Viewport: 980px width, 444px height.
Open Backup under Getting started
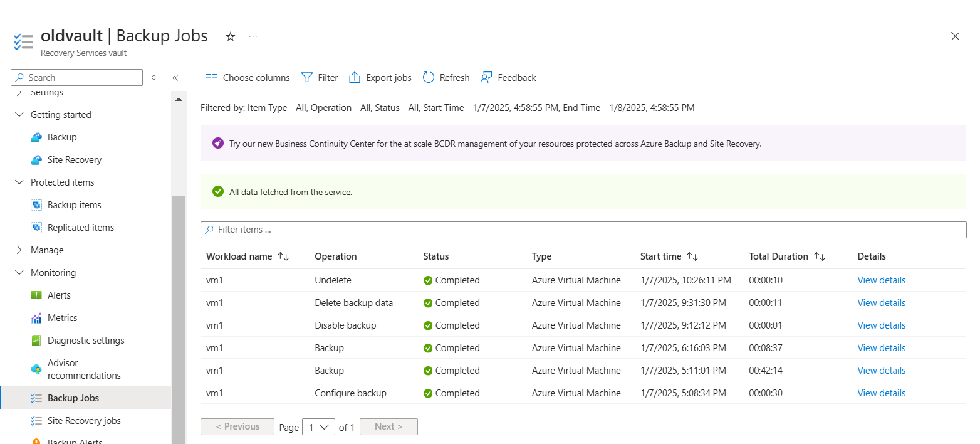click(62, 137)
